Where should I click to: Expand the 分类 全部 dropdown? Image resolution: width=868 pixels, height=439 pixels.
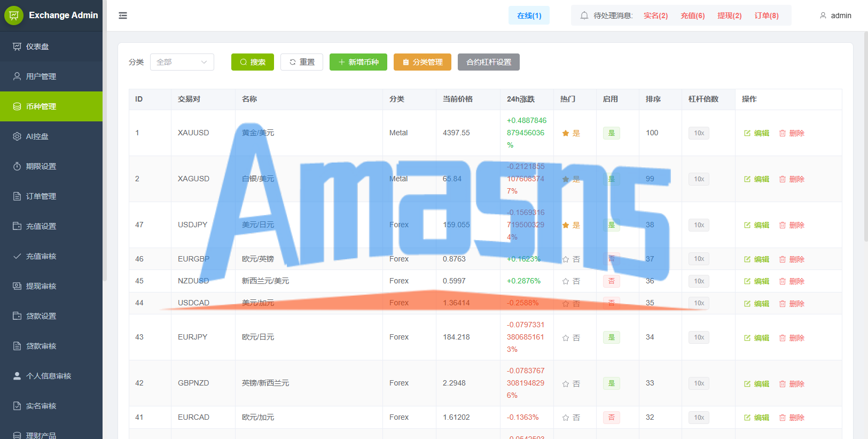click(x=182, y=62)
